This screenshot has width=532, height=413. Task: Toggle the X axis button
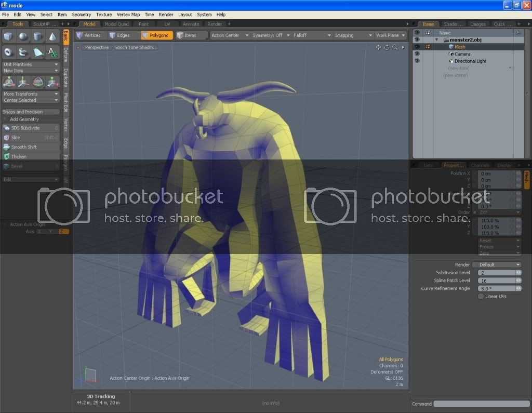[x=41, y=232]
